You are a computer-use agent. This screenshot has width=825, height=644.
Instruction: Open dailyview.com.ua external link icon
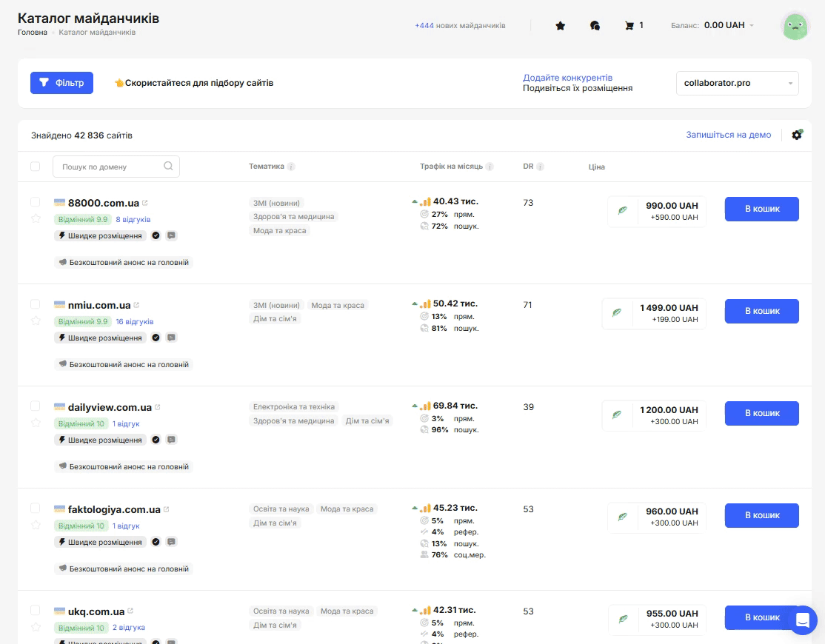[x=157, y=407]
